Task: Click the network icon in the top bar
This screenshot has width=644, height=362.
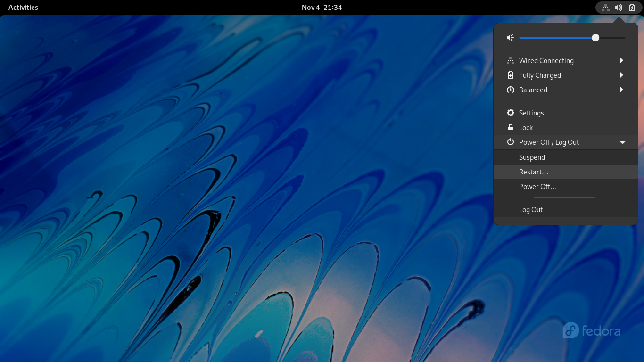Action: tap(606, 8)
